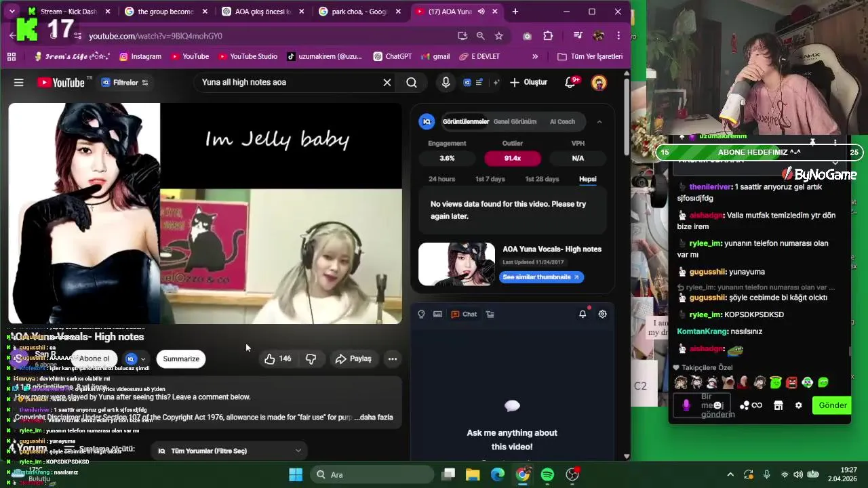Viewport: 868px width, 488px height.
Task: Open the Tüm Yorumlar filter dropdown
Action: tap(229, 451)
